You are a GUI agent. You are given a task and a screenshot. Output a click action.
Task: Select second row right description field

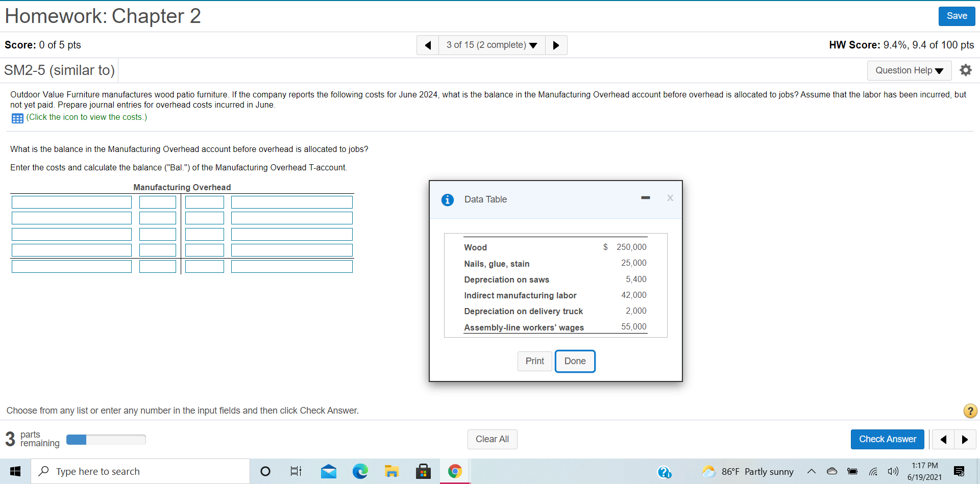[292, 218]
